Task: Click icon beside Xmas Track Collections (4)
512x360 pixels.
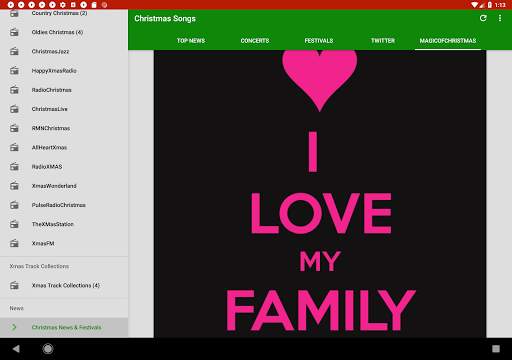Action: [x=14, y=286]
